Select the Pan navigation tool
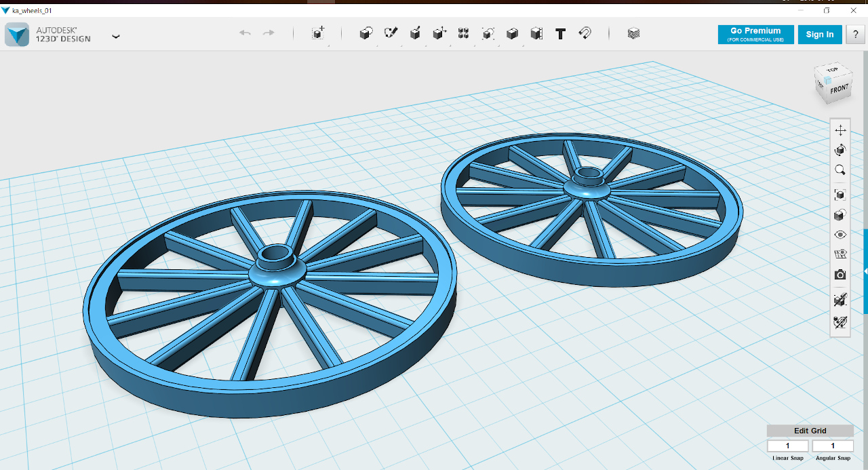The image size is (868, 470). pyautogui.click(x=840, y=130)
